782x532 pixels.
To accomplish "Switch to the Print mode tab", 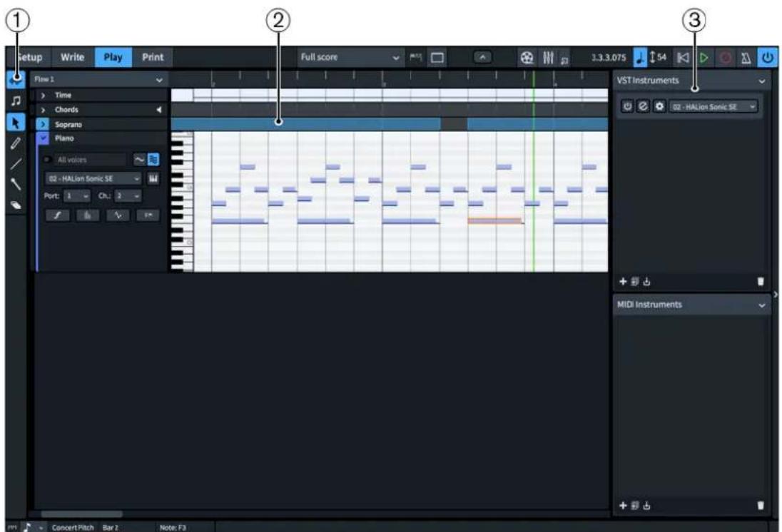I will click(x=153, y=57).
